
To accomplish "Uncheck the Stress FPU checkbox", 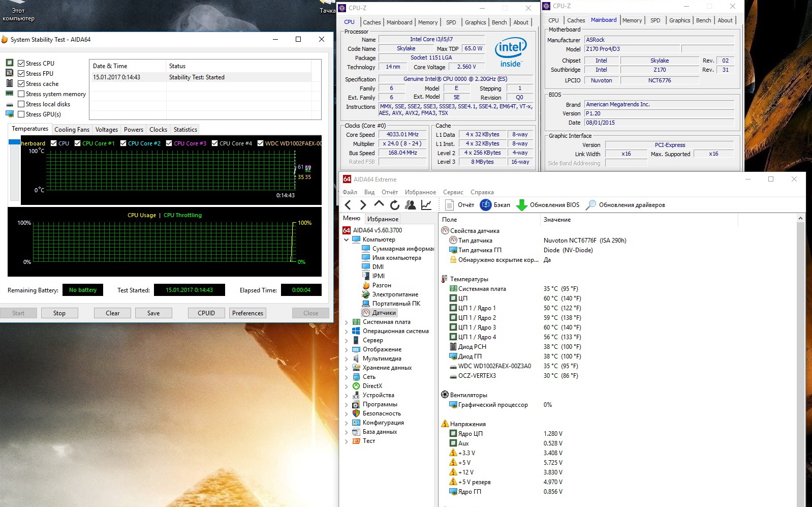I will (x=21, y=74).
